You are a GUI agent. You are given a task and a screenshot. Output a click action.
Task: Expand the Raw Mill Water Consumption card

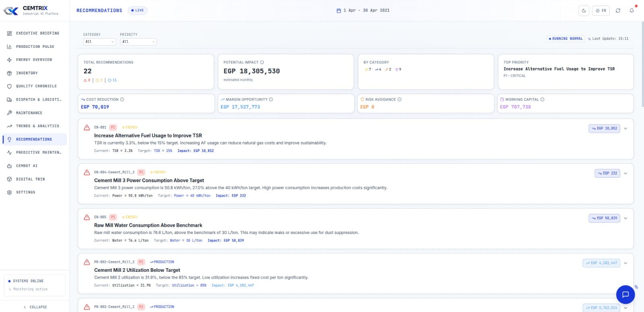[625, 218]
